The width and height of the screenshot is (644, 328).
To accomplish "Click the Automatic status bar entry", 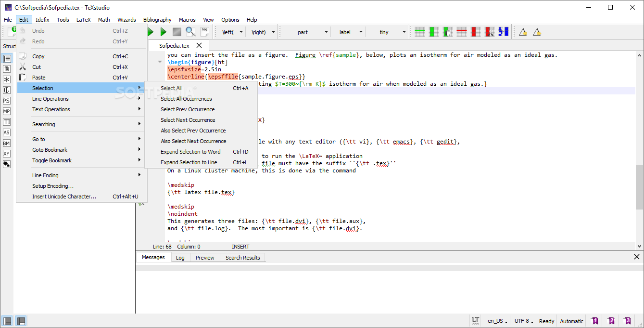I will 571,321.
